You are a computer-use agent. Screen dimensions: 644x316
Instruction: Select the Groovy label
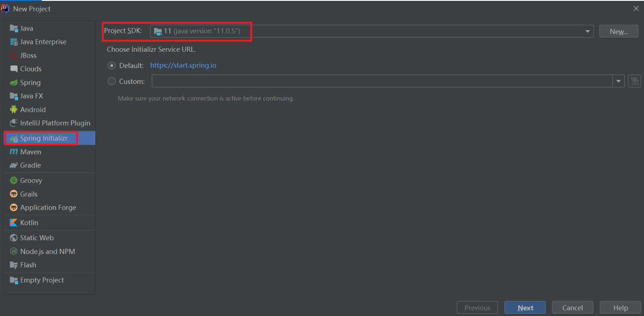31,180
